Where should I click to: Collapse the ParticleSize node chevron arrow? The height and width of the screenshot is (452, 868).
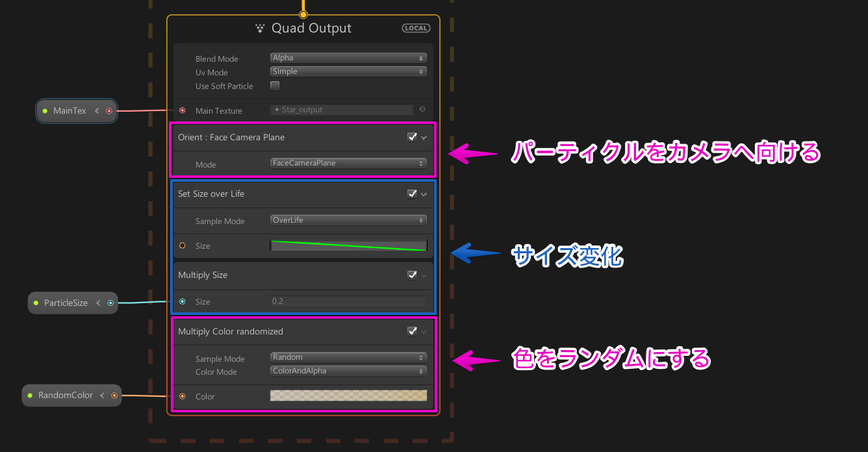tap(98, 303)
